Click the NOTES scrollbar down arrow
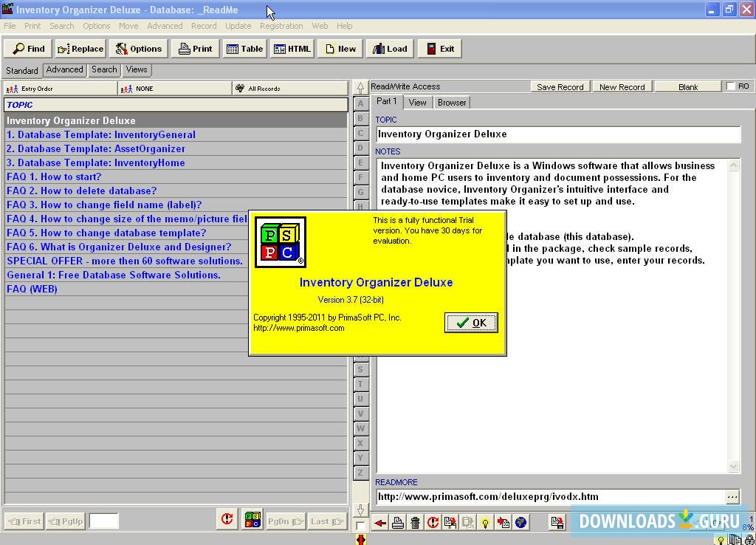Screen dimensions: 756x545 733,466
